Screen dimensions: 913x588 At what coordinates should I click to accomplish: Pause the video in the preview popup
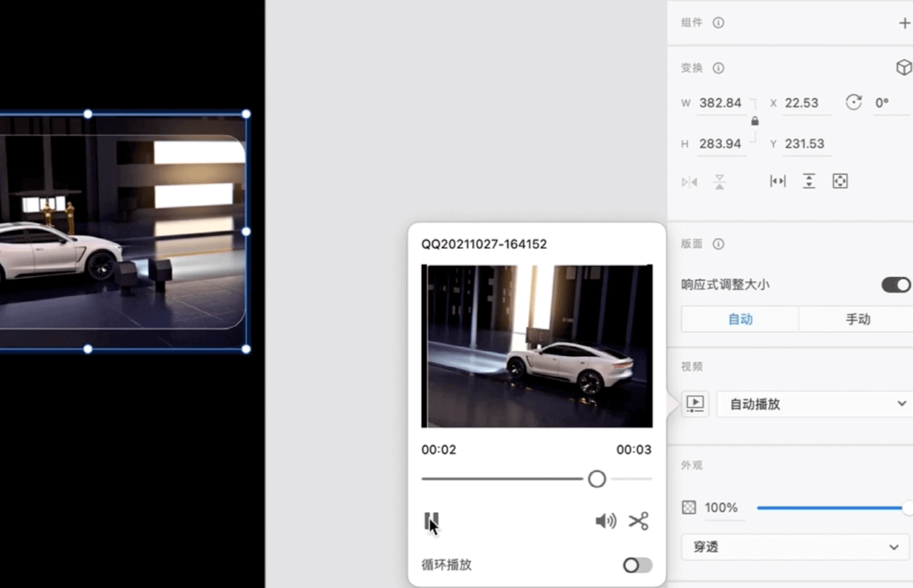coord(431,521)
